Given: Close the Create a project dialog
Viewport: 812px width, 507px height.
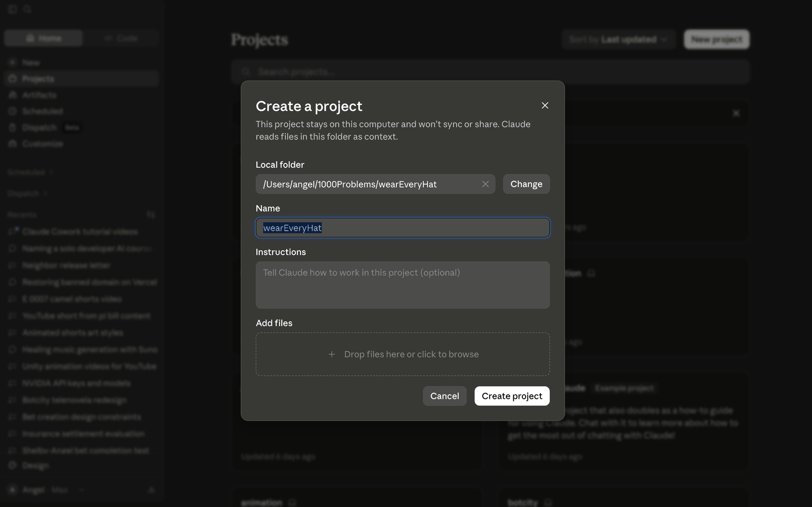Looking at the screenshot, I should 545,106.
